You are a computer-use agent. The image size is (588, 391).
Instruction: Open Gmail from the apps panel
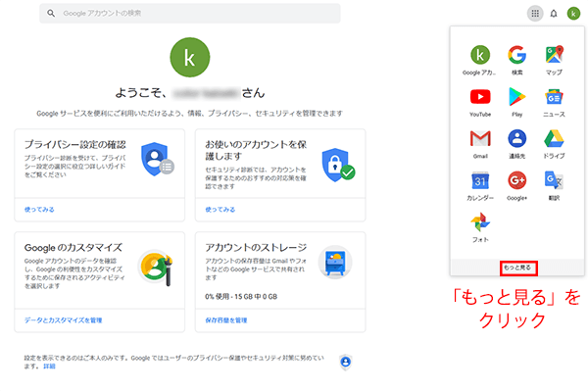[x=480, y=144]
